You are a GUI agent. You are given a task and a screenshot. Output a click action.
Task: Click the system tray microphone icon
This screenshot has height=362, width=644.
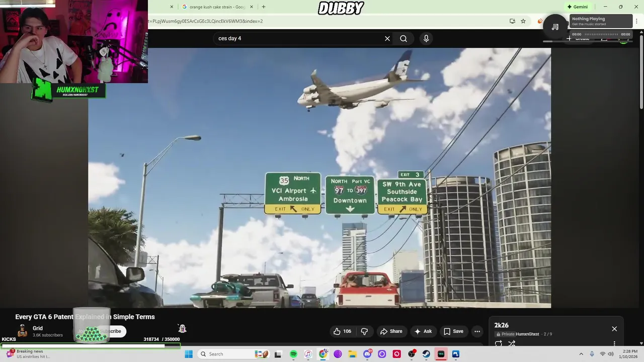[592, 354]
